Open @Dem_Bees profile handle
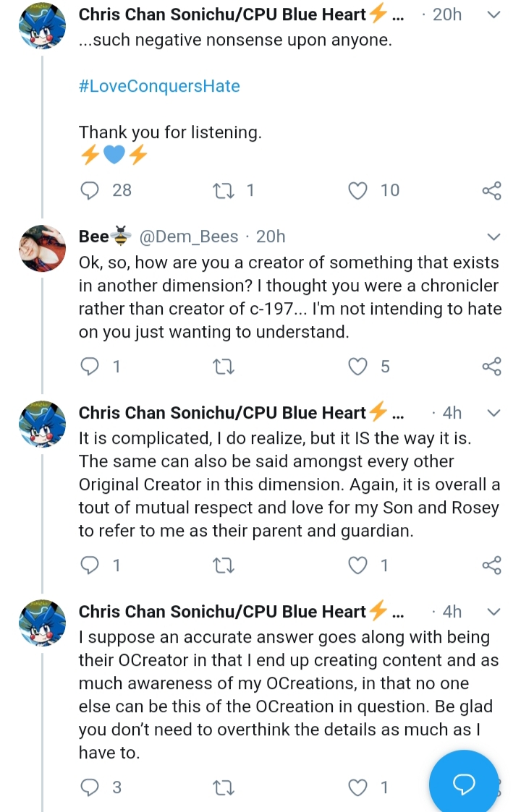This screenshot has height=812, width=521. [189, 236]
